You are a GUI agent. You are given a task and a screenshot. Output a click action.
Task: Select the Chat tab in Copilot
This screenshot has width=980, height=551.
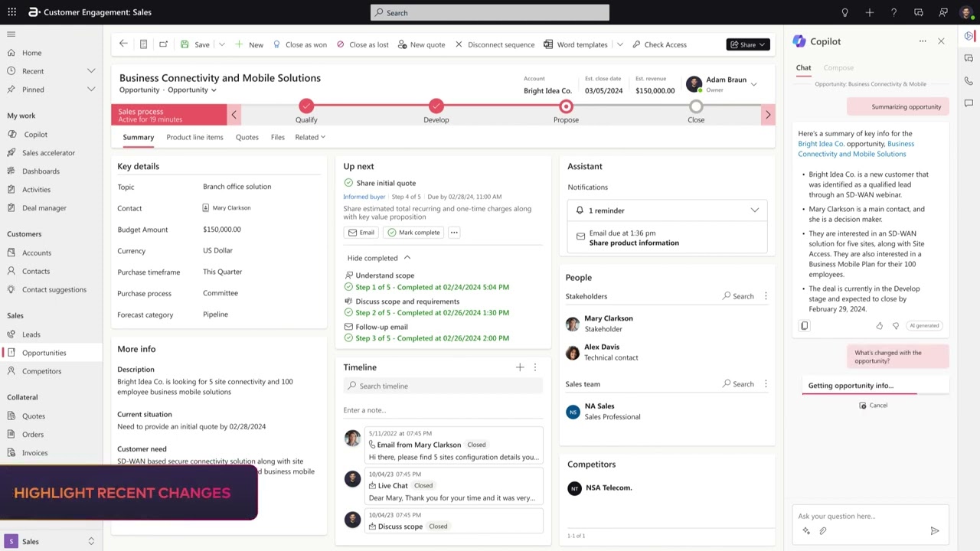803,67
